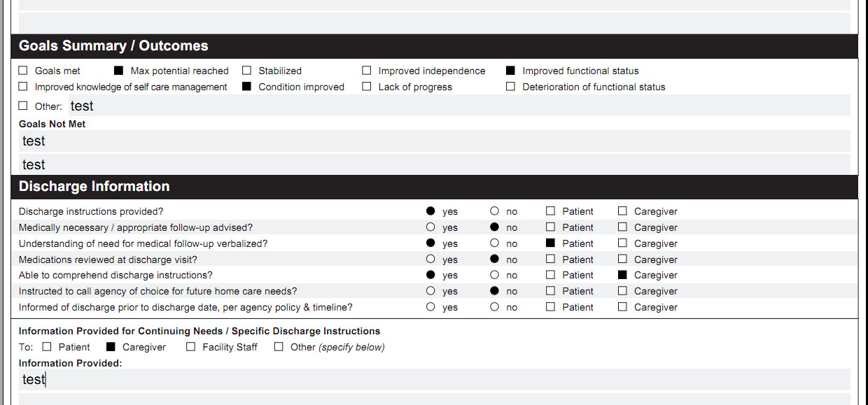Click the first Goals Not Met field
This screenshot has width=868, height=405.
[434, 141]
